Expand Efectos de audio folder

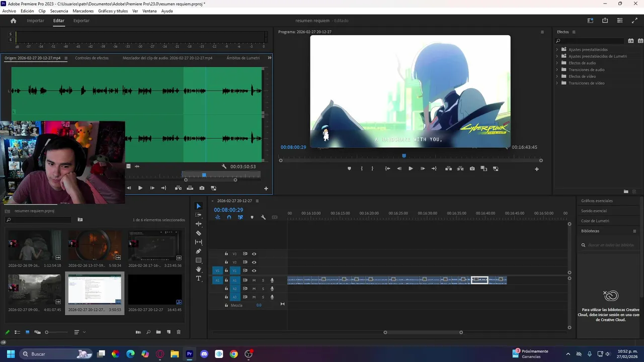[557, 63]
